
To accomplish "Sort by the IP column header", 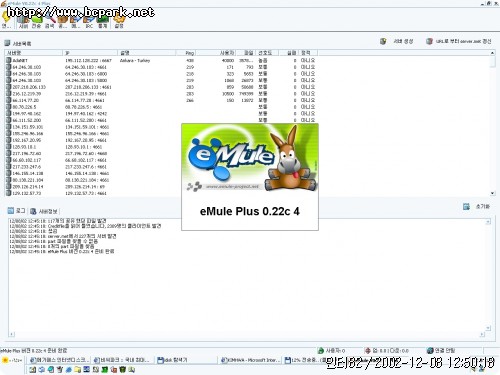I will point(90,53).
